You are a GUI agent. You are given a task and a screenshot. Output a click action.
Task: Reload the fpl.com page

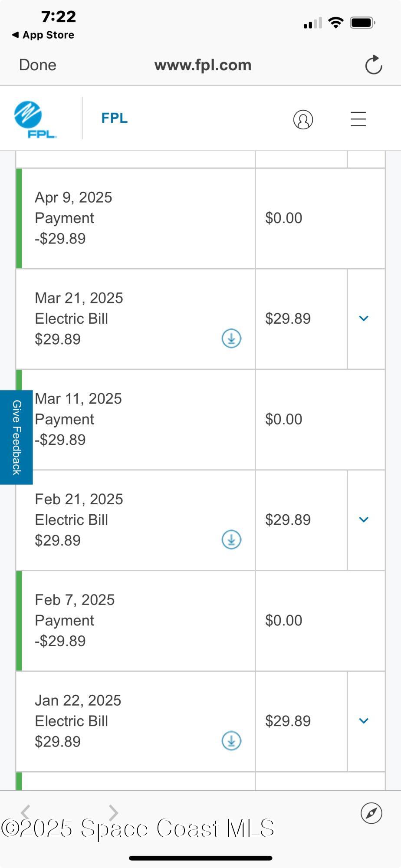(x=373, y=65)
